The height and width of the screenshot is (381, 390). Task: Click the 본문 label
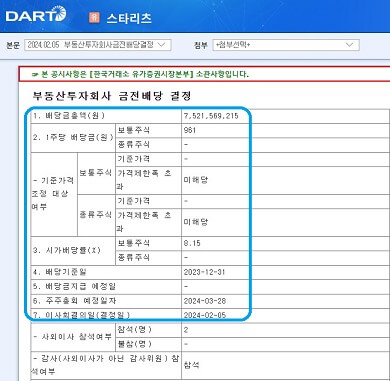(x=13, y=45)
